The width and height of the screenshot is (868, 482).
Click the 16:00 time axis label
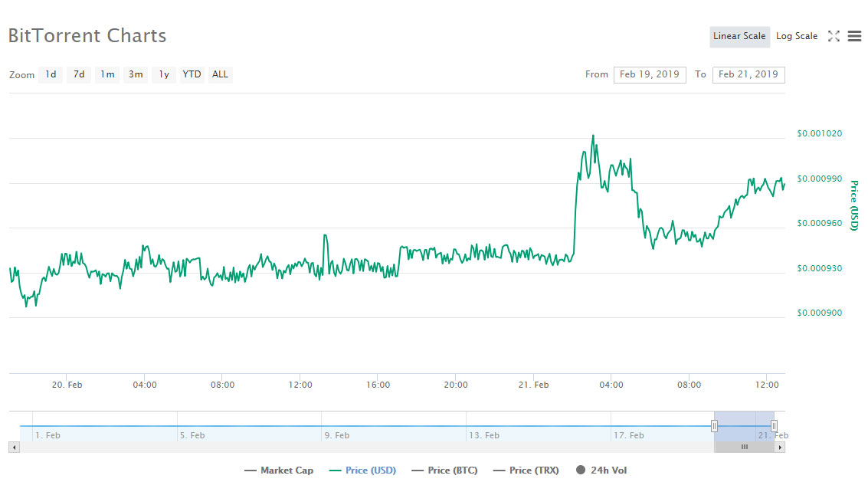378,385
